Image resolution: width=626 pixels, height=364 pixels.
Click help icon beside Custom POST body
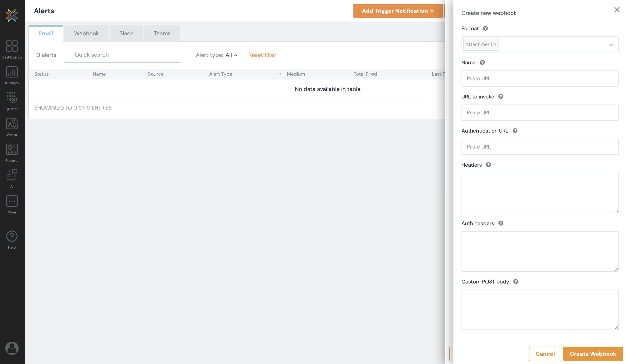(x=515, y=281)
